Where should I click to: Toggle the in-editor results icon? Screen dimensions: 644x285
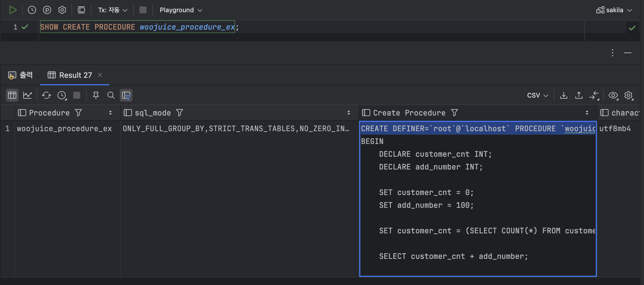pyautogui.click(x=81, y=10)
